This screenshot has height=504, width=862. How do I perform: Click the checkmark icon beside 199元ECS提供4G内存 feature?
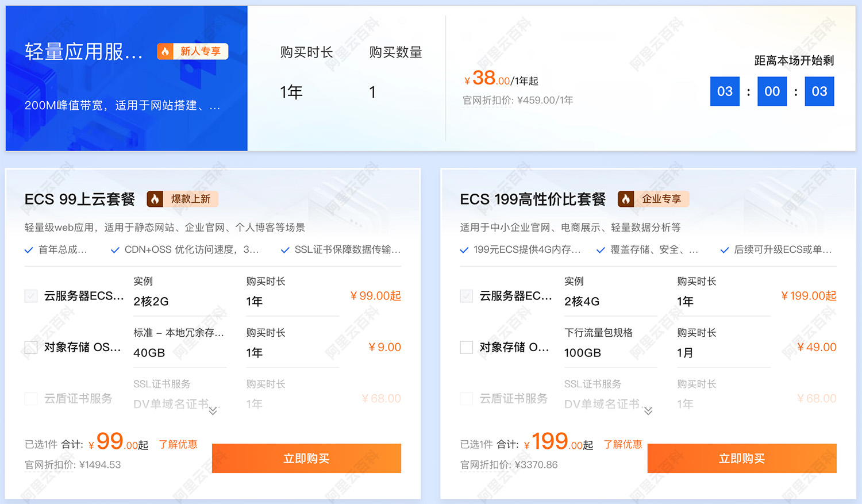pyautogui.click(x=464, y=250)
